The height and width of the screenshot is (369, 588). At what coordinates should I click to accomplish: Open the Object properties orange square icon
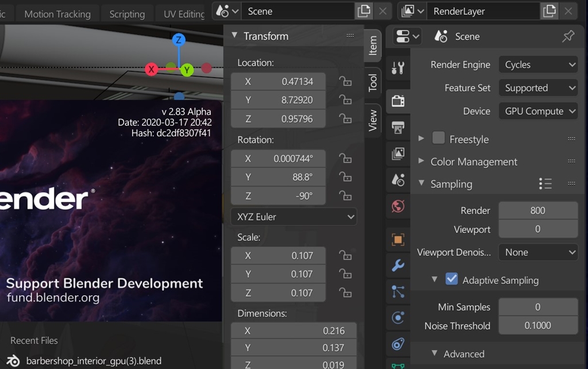click(398, 240)
